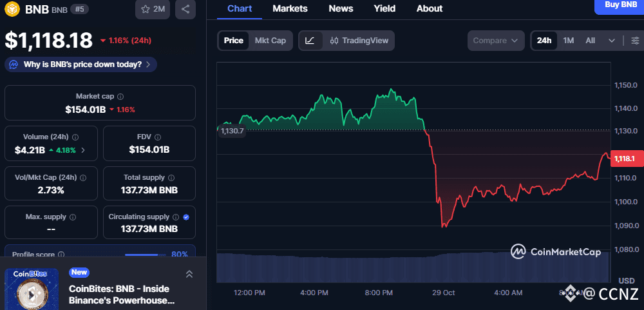Click the Profile score progress bar

[x=146, y=255]
